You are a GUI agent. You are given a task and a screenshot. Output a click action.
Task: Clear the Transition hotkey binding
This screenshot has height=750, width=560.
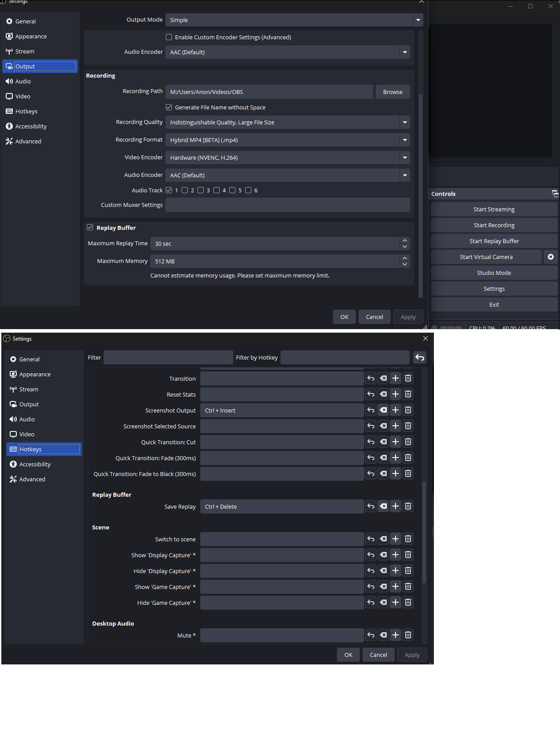point(383,379)
